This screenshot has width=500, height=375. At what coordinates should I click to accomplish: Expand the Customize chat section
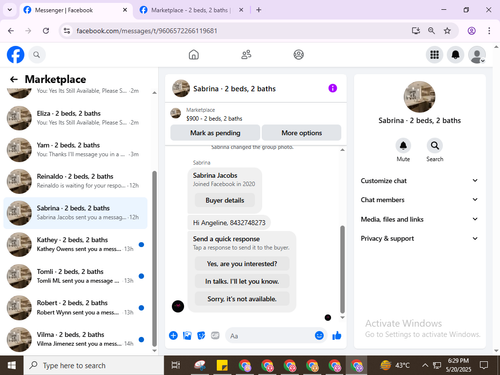tap(419, 181)
